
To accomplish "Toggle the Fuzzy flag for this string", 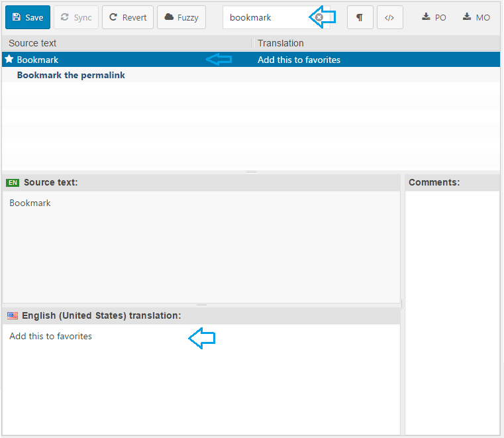I will coord(181,17).
